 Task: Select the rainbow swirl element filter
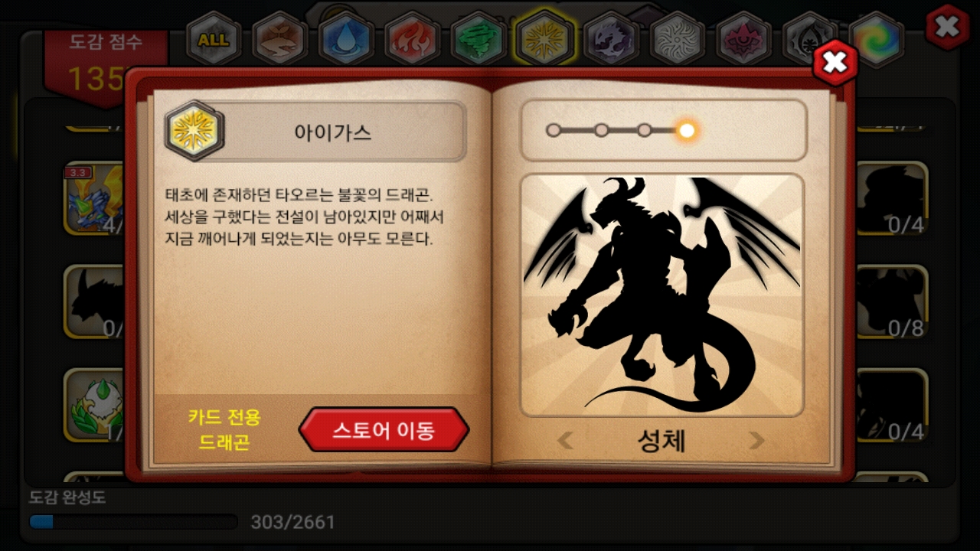876,40
